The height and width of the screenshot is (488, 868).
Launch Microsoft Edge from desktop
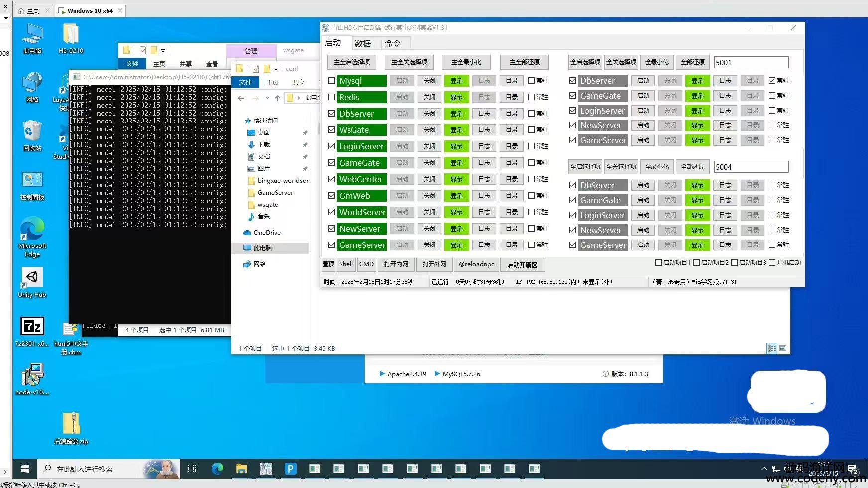point(32,237)
